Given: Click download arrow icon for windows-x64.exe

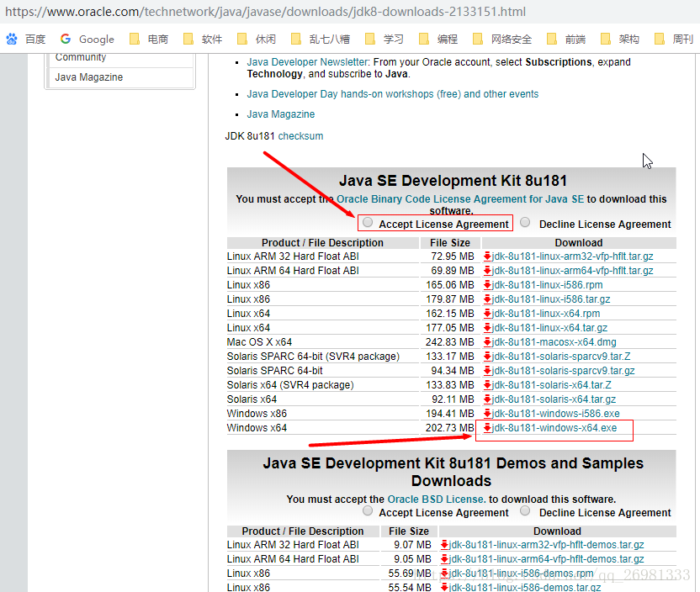Looking at the screenshot, I should [487, 428].
